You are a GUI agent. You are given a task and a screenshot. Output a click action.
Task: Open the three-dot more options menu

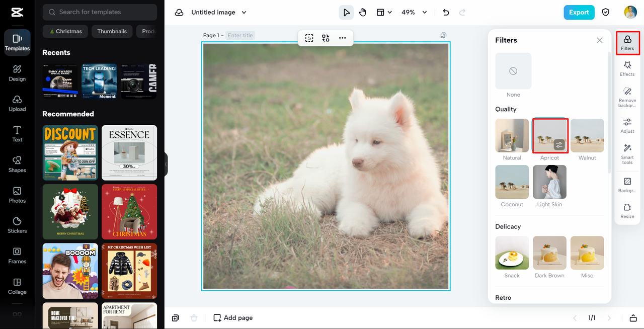(342, 38)
